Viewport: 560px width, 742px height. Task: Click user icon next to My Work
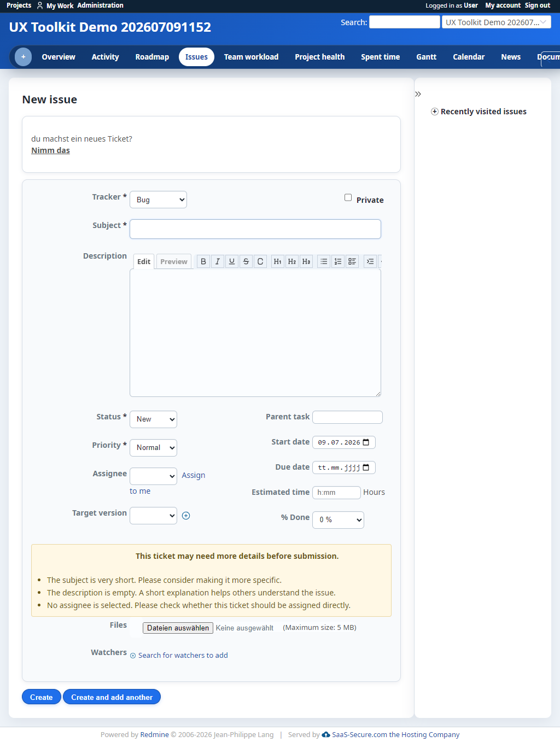tap(40, 5)
